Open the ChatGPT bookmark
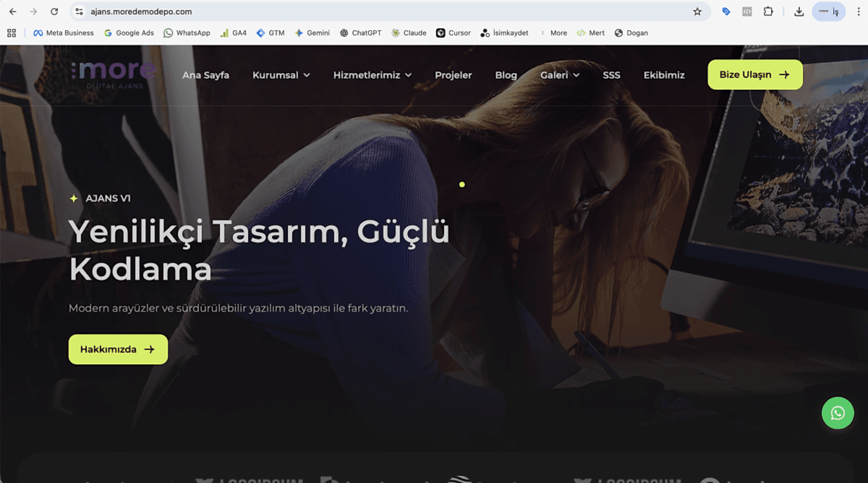The height and width of the screenshot is (483, 868). (x=360, y=33)
